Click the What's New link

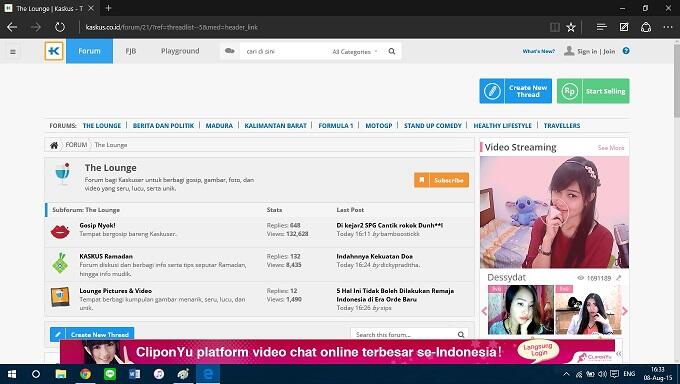click(539, 51)
